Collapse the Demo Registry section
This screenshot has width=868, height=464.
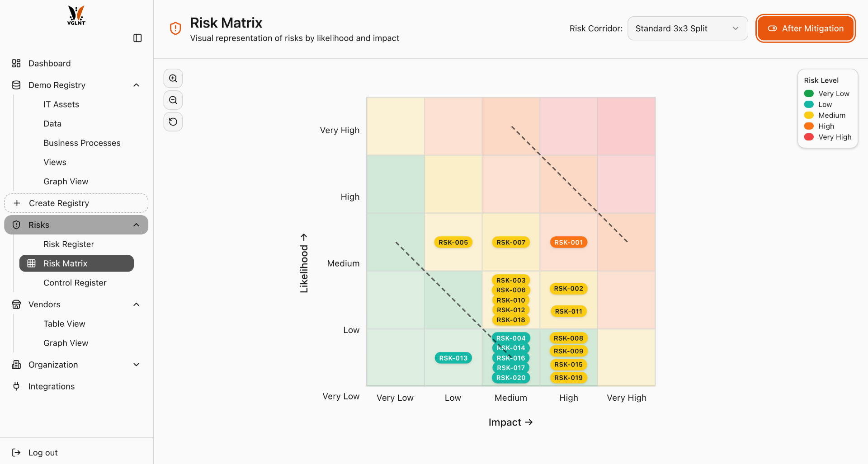pos(136,85)
